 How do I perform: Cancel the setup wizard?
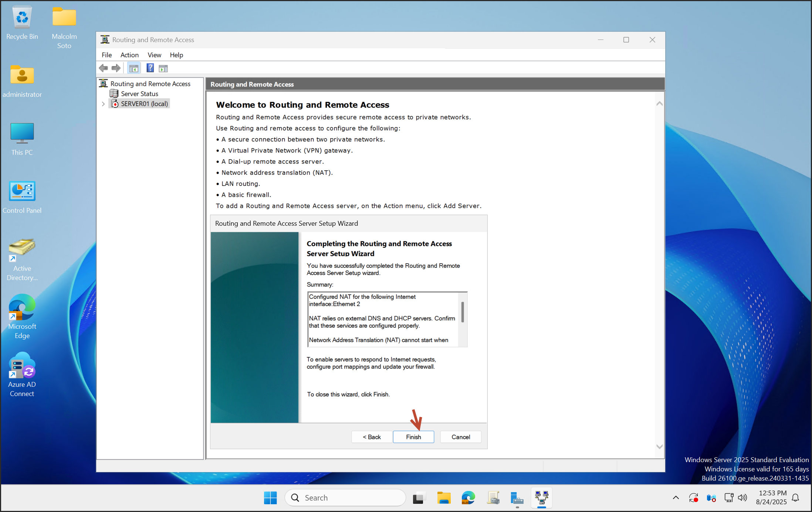[460, 437]
